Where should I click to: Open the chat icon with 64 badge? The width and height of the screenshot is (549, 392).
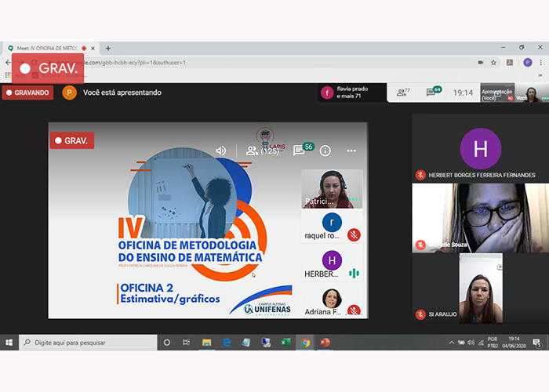[433, 92]
